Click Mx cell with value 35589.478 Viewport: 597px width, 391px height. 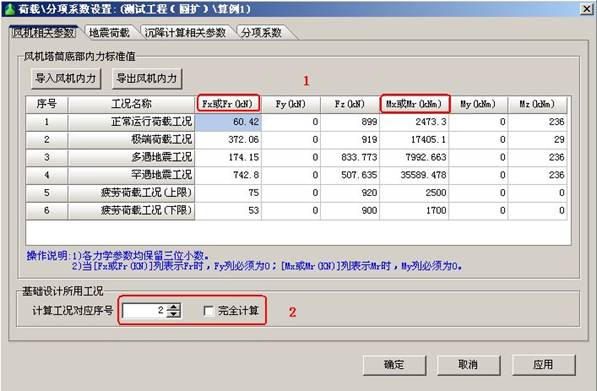[x=414, y=175]
